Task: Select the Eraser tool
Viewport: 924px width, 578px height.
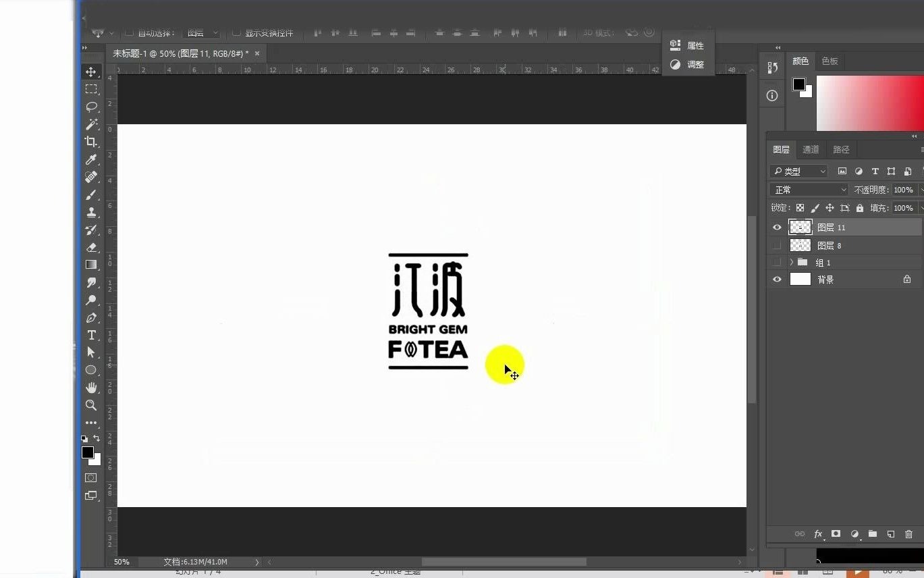Action: (91, 247)
